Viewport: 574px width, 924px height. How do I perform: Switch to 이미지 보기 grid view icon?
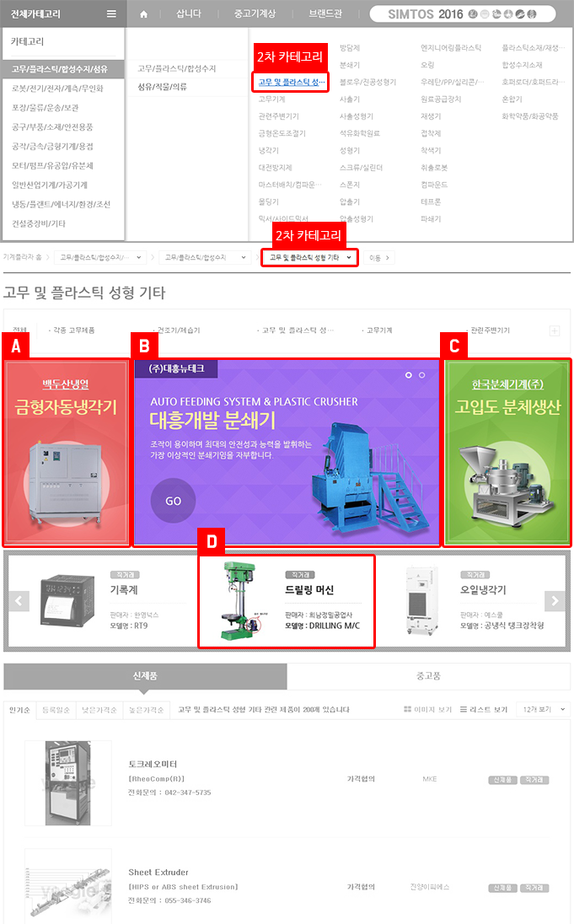[407, 709]
